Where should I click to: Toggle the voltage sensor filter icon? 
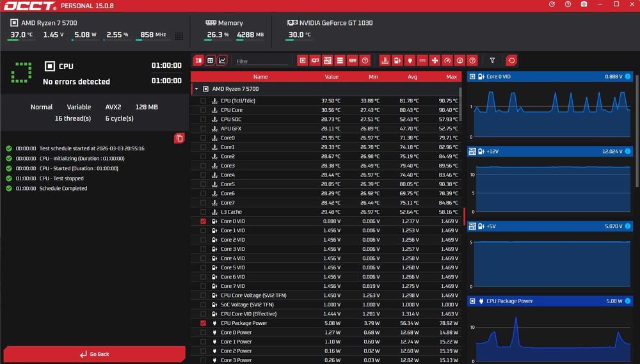coord(397,61)
